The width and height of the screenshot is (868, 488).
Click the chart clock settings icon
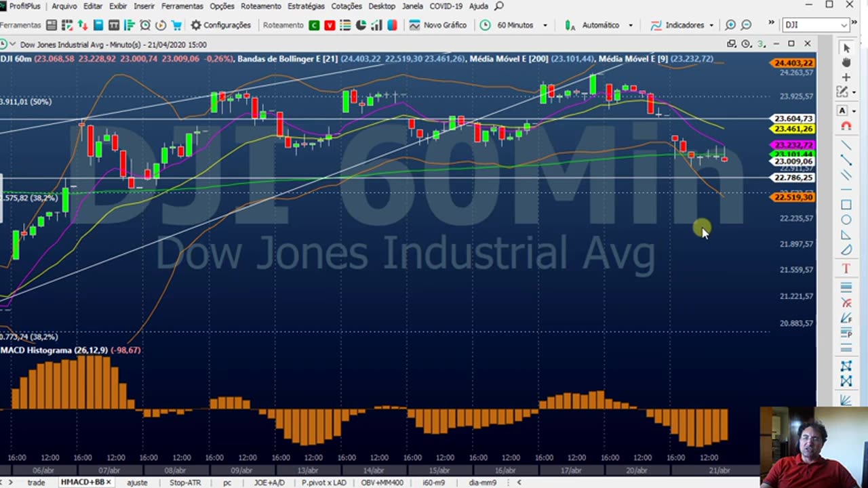tap(746, 44)
